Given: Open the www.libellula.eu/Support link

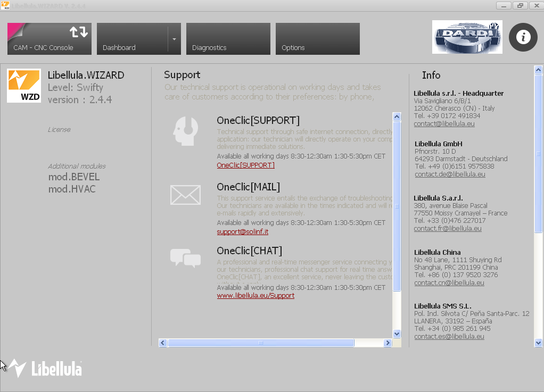Looking at the screenshot, I should [254, 295].
